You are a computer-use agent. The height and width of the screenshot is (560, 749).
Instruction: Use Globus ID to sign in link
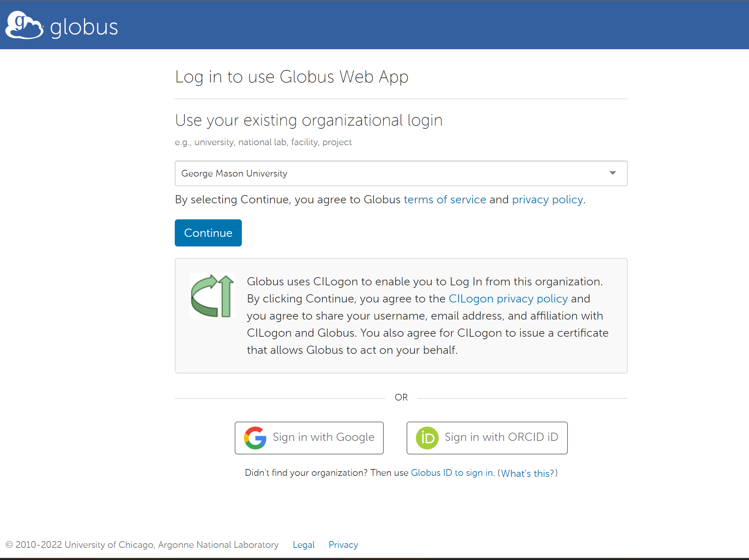pyautogui.click(x=453, y=473)
